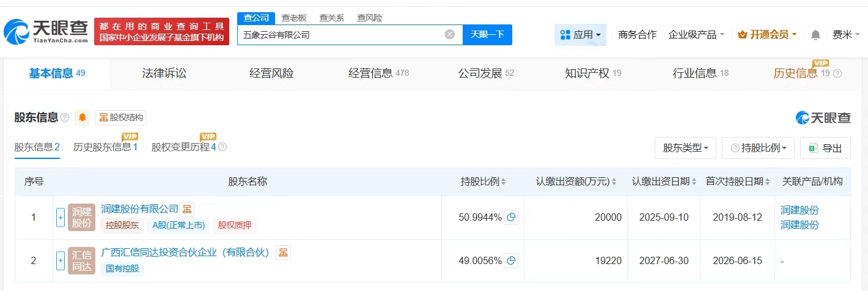Viewport: 868px width, 291px height.
Task: Select the 查公司 search tab
Action: (x=256, y=18)
